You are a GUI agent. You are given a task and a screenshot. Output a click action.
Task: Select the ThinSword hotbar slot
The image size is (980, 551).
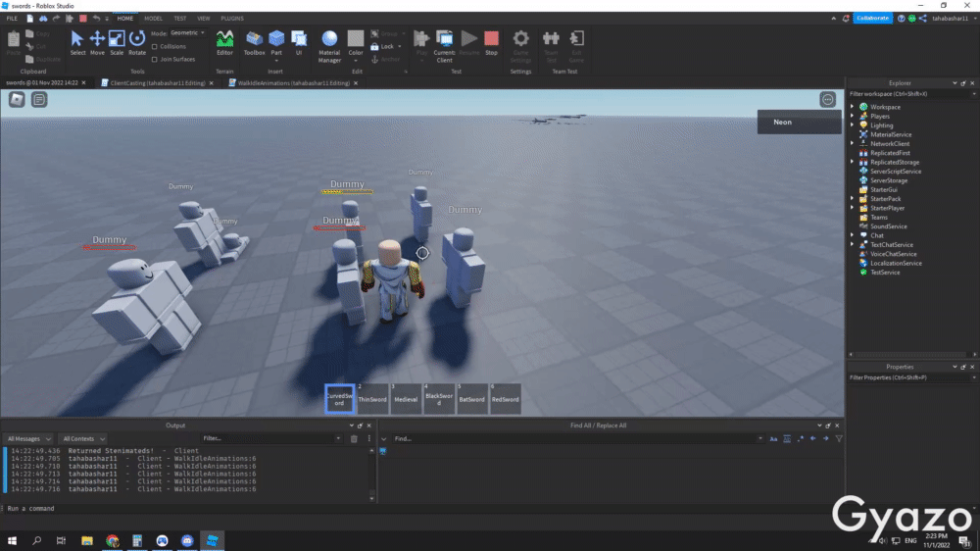[x=372, y=399]
